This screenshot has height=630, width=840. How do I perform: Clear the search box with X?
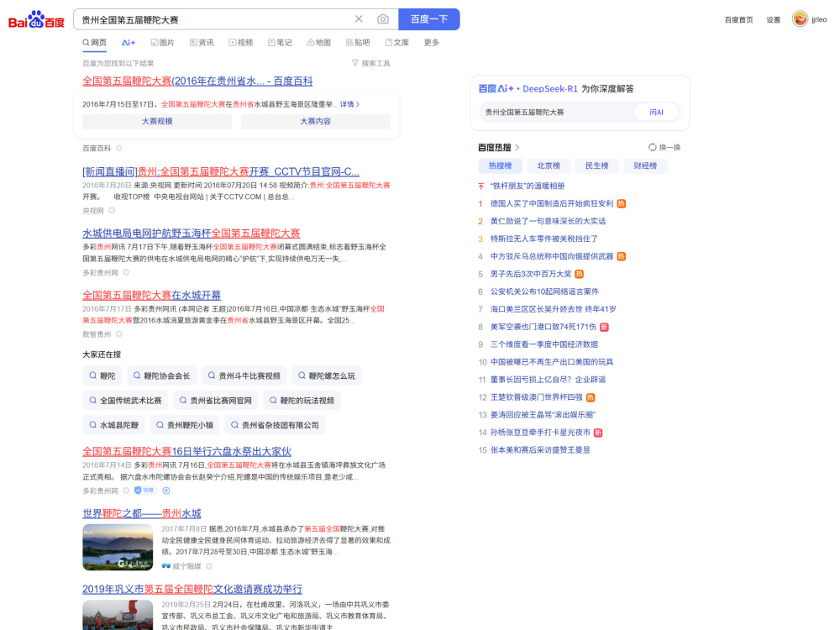359,19
